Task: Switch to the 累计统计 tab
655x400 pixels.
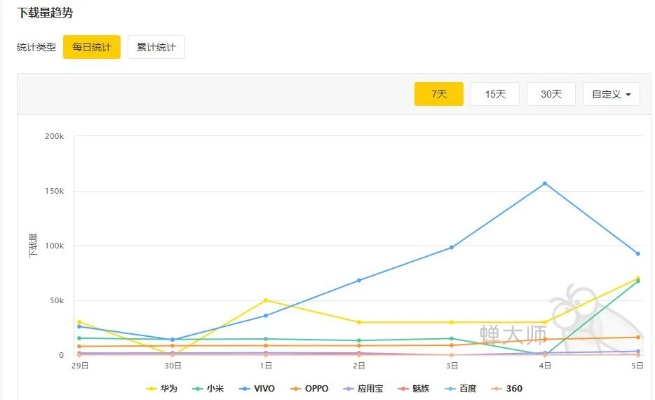Action: [x=156, y=47]
